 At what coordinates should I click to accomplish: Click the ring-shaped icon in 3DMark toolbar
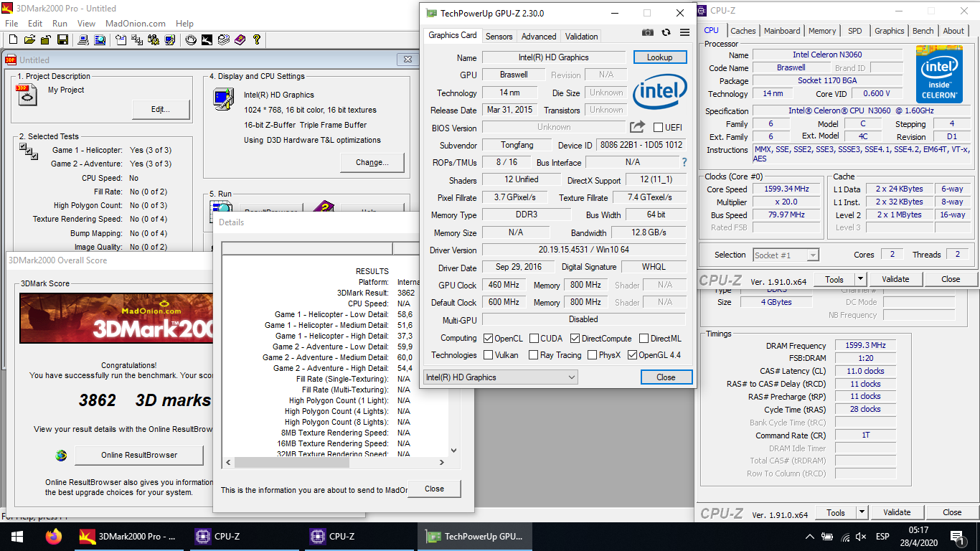tap(191, 39)
